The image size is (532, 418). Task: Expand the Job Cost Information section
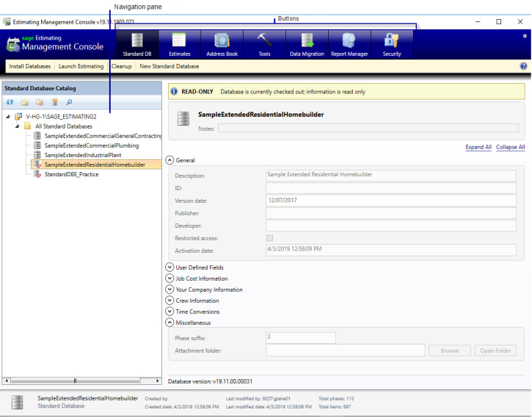coord(170,278)
